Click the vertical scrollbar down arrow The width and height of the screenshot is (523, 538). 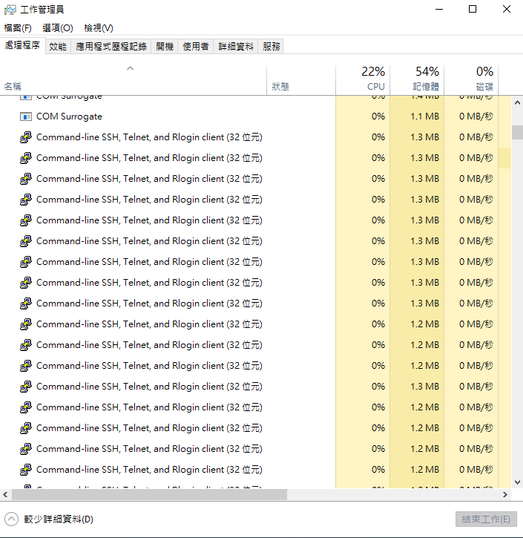tap(517, 482)
